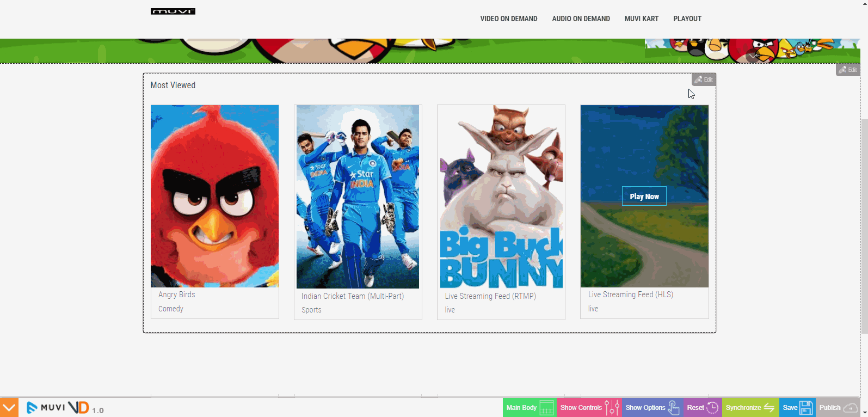The width and height of the screenshot is (868, 417).
Task: Open Angry Birds poster thumbnail
Action: 214,196
